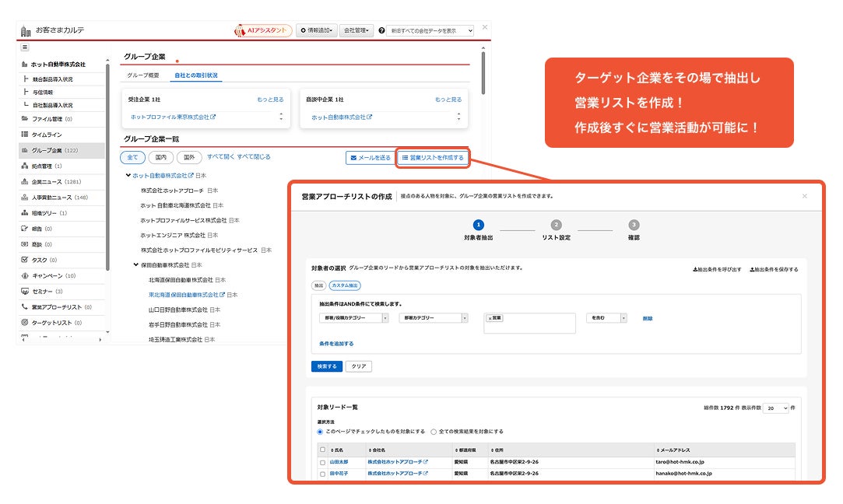843x504 pixels.
Task: Open 表示件数 20 dropdown
Action: pos(776,408)
